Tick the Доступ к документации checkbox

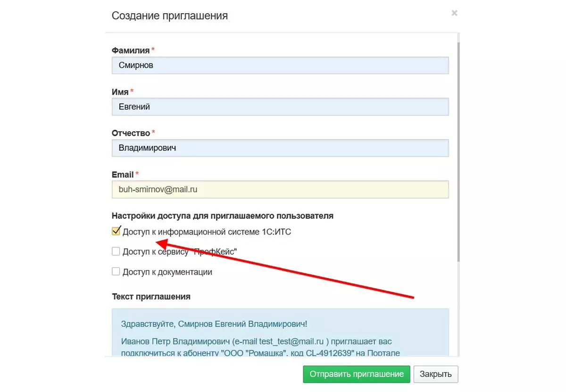116,272
